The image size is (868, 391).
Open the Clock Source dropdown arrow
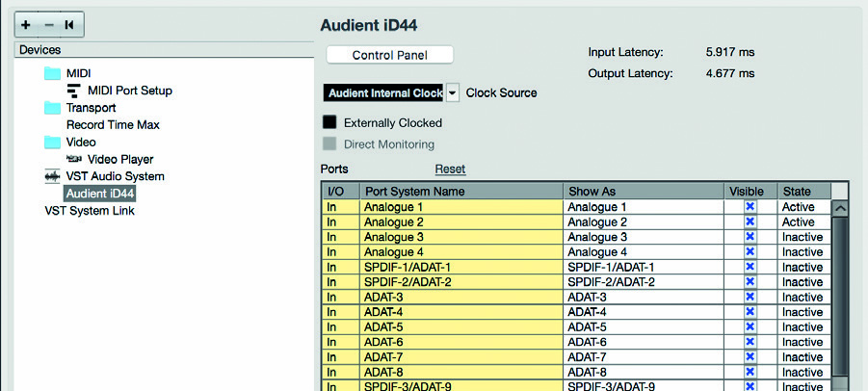(x=452, y=92)
